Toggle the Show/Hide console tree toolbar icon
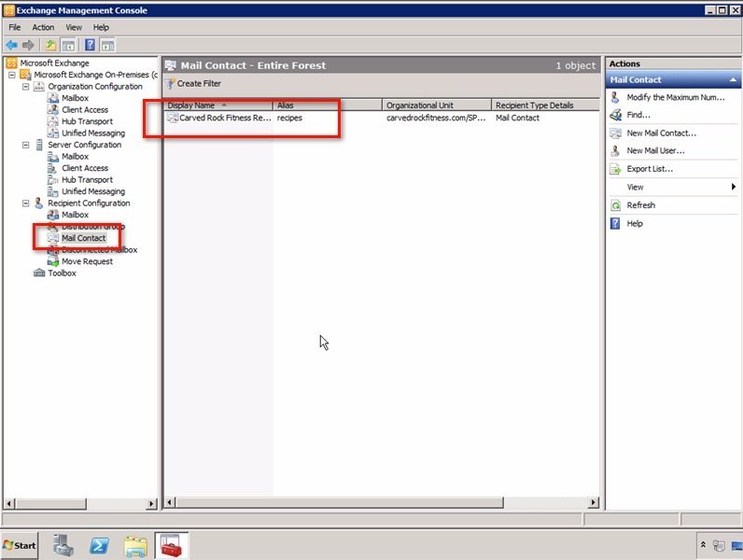This screenshot has height=560, width=743. point(68,46)
